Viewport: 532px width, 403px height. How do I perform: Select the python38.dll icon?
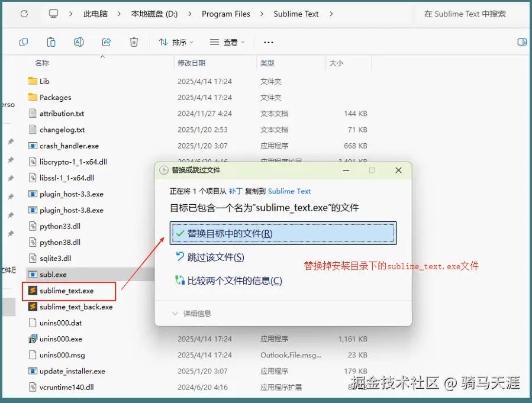[x=33, y=242]
